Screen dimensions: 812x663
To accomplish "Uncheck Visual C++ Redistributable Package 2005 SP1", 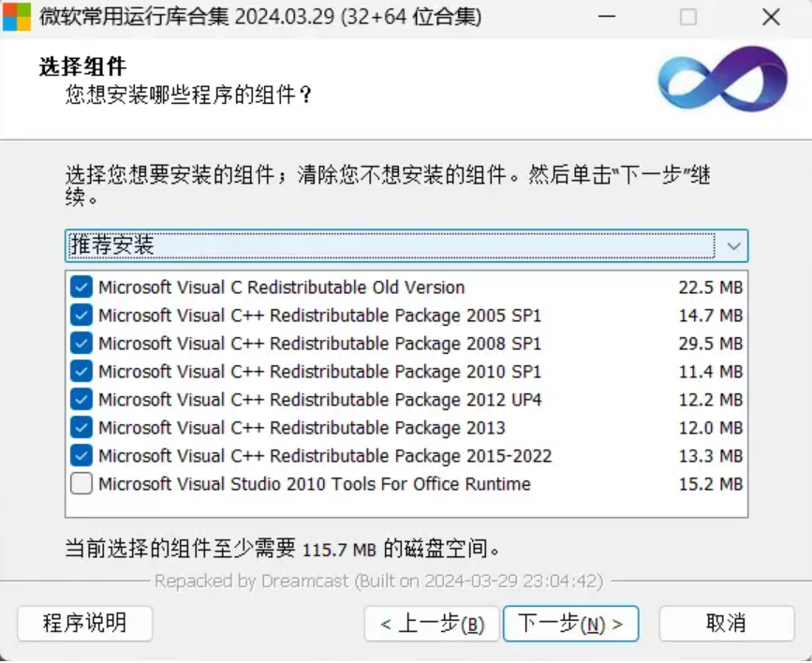I will [81, 316].
